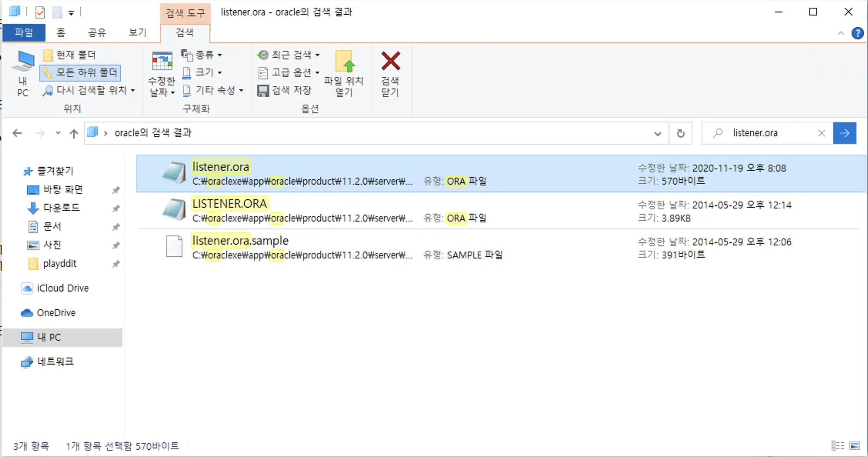Click the refresh button beside address bar
This screenshot has width=868, height=457.
[x=680, y=133]
